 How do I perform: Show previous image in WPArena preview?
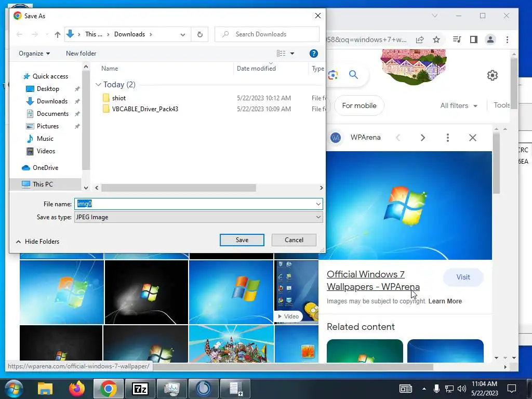[398, 137]
